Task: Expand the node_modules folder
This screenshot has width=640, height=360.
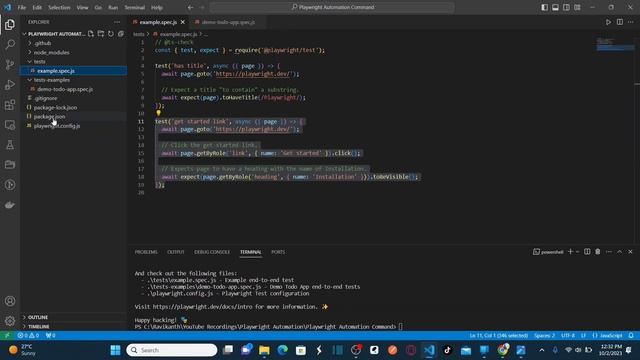Action: [x=51, y=53]
